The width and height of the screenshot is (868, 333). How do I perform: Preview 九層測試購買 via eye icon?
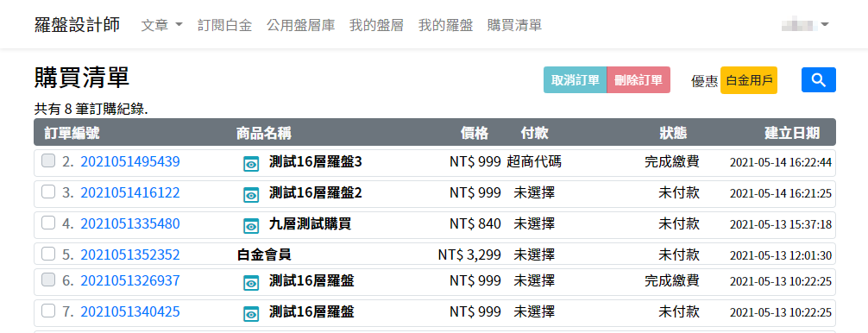click(x=251, y=226)
